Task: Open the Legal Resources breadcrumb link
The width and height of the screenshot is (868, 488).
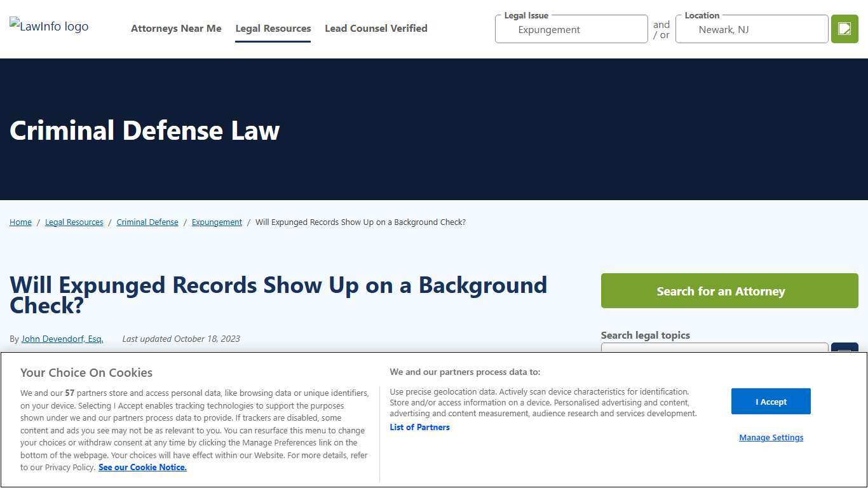Action: click(74, 222)
